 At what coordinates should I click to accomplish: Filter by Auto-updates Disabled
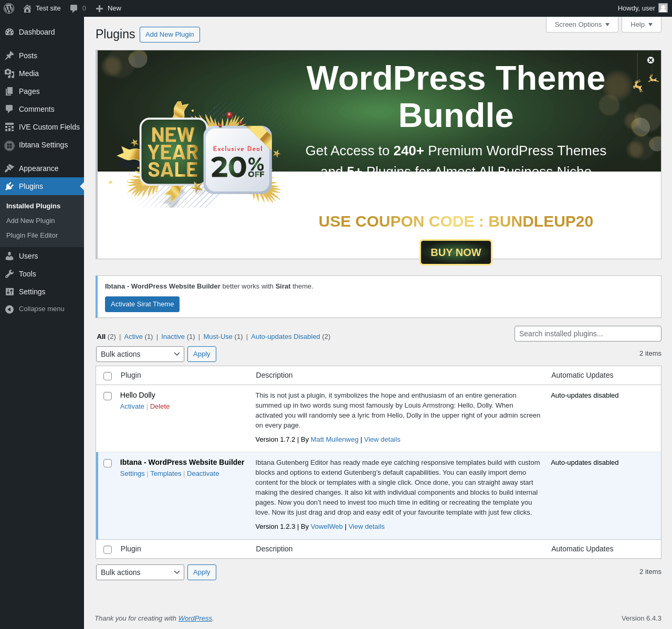pos(286,337)
